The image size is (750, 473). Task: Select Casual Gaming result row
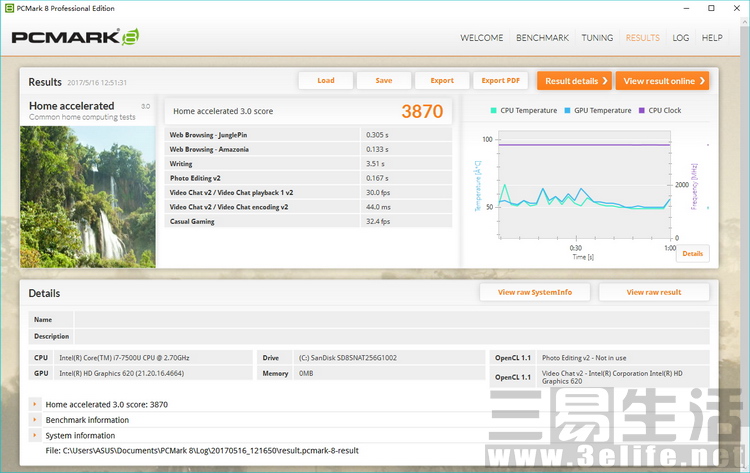click(309, 221)
